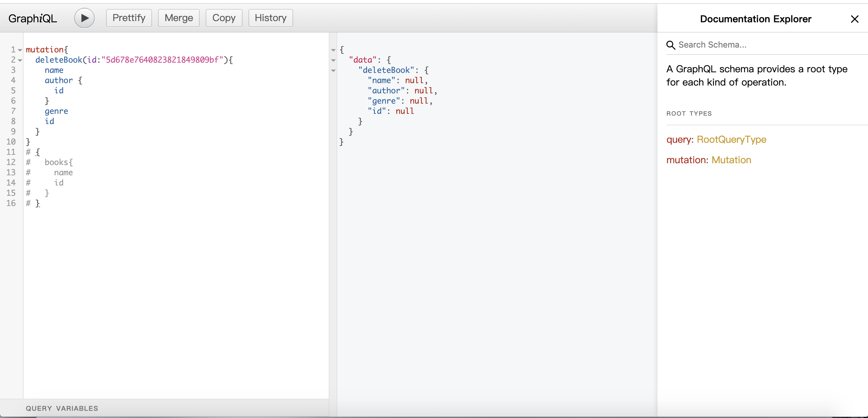Collapse the root brace in result pane
868x418 pixels.
click(x=333, y=50)
